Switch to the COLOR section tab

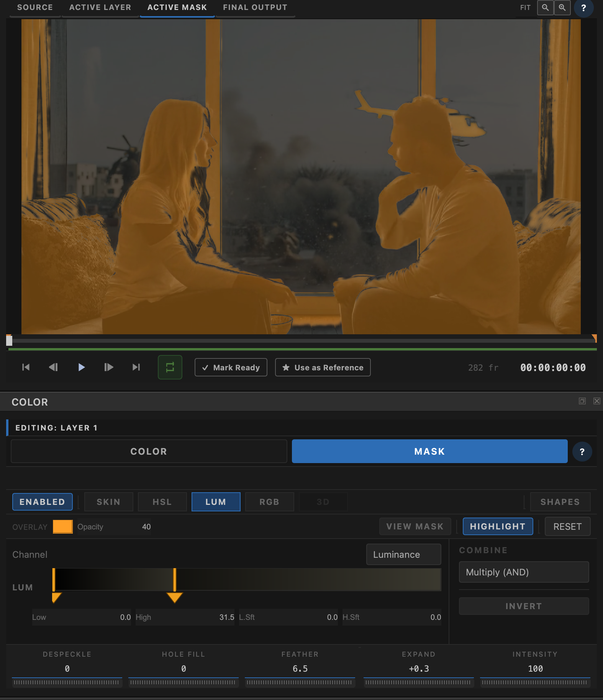[149, 451]
